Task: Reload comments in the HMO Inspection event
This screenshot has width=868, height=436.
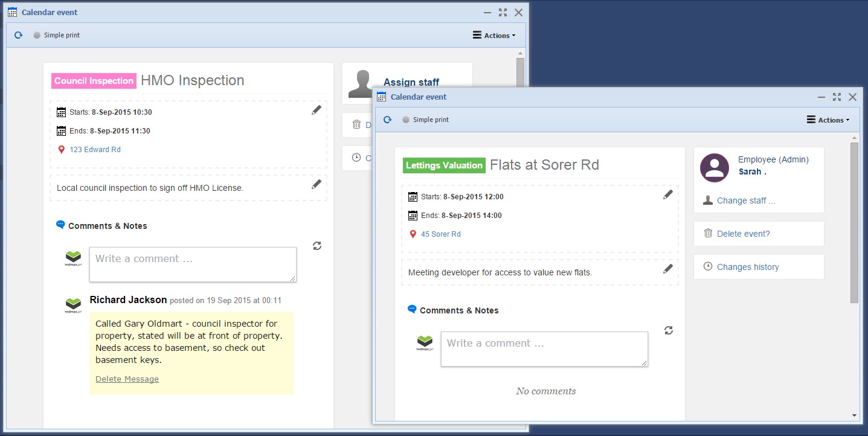Action: tap(317, 246)
